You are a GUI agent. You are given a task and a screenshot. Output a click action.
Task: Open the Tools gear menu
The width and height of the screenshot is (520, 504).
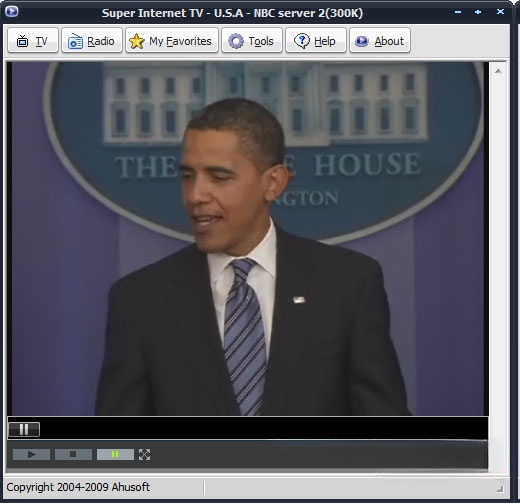tap(252, 41)
